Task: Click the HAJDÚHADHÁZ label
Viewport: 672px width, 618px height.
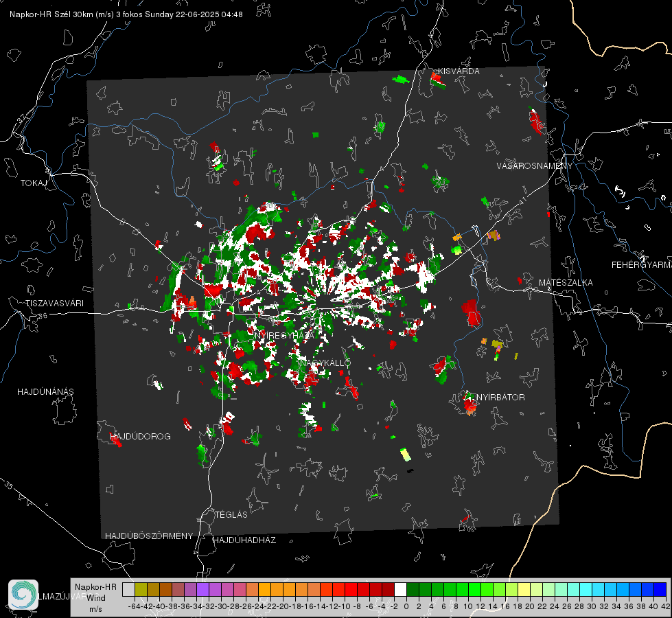Action: pos(245,540)
